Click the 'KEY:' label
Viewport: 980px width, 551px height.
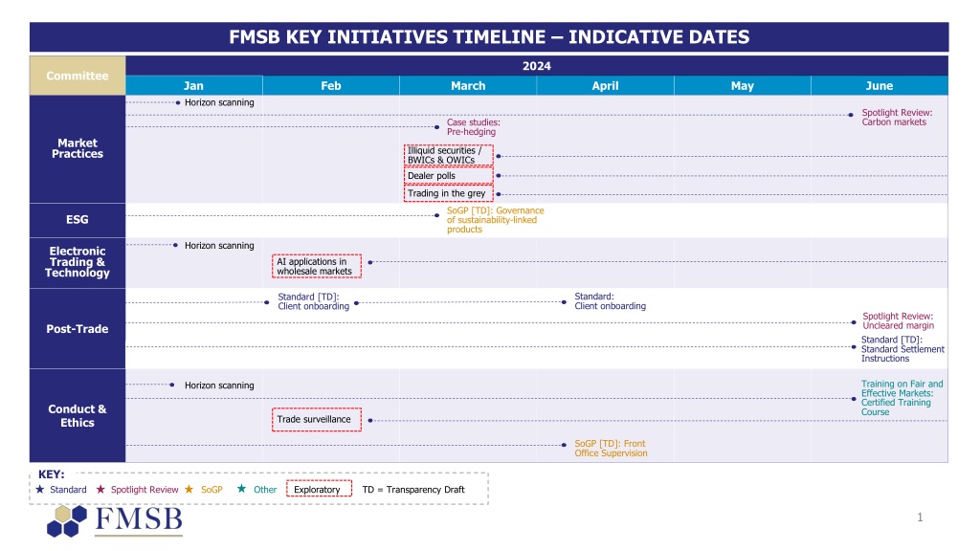tap(52, 474)
